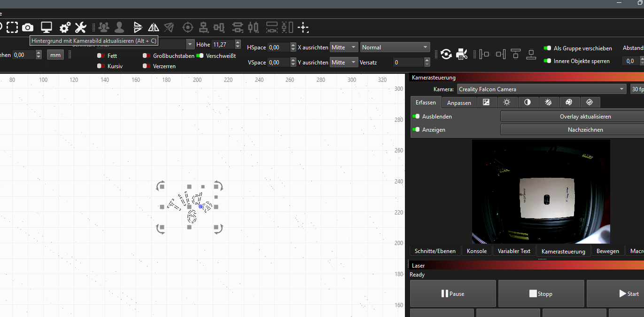Viewport: 644px width, 317px height.
Task: Switch to the Anpassen tab
Action: pyautogui.click(x=459, y=103)
